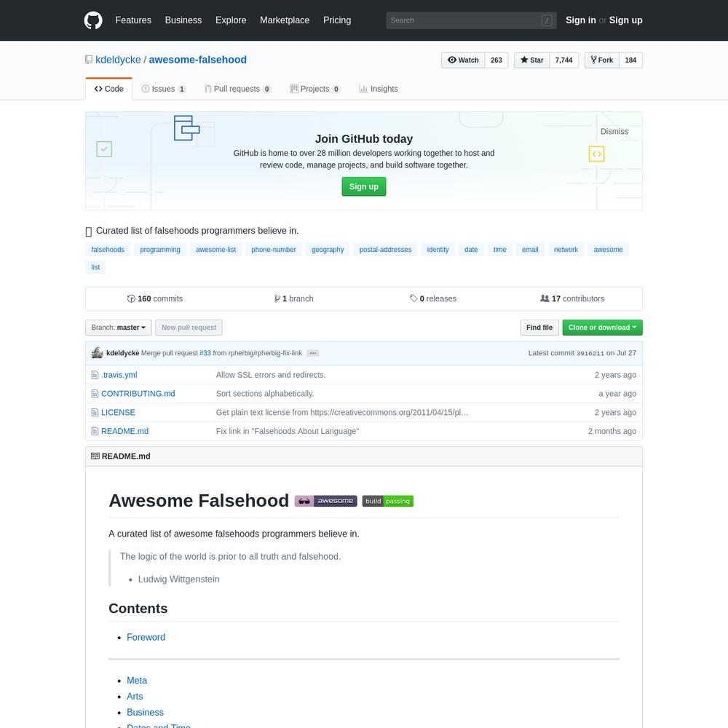
Task: Star the repository
Action: [x=531, y=60]
